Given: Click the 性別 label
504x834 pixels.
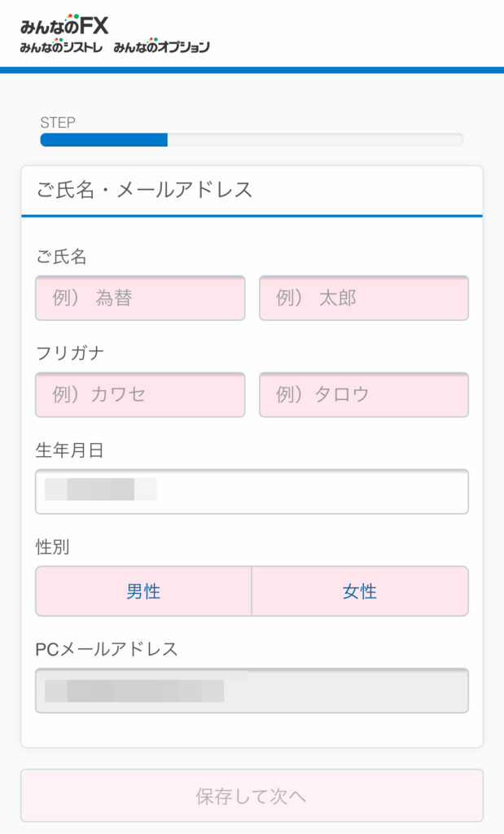Looking at the screenshot, I should [53, 546].
